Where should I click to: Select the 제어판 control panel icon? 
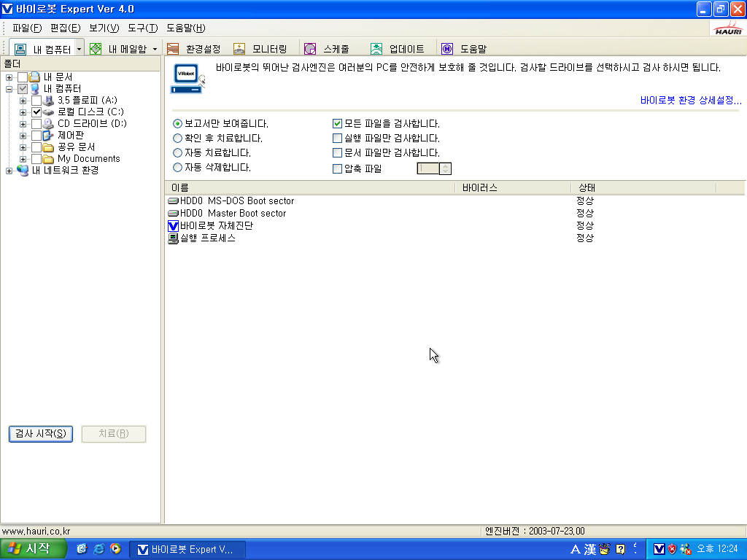(48, 136)
